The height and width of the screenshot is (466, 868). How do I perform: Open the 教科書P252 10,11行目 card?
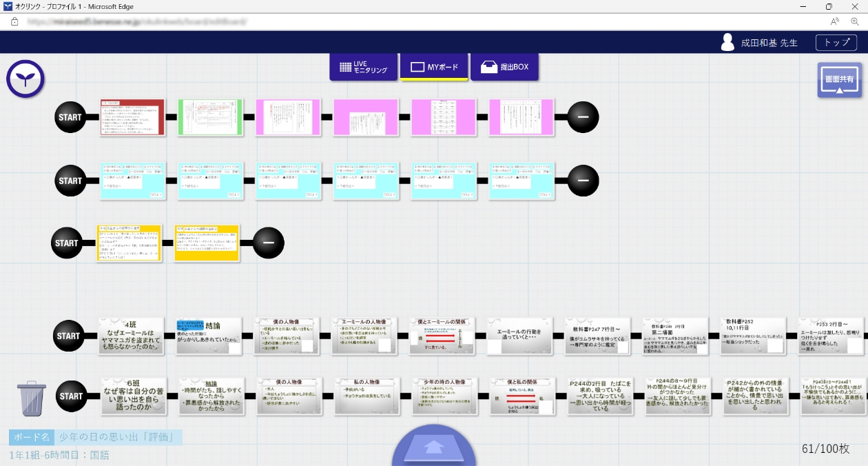point(754,336)
